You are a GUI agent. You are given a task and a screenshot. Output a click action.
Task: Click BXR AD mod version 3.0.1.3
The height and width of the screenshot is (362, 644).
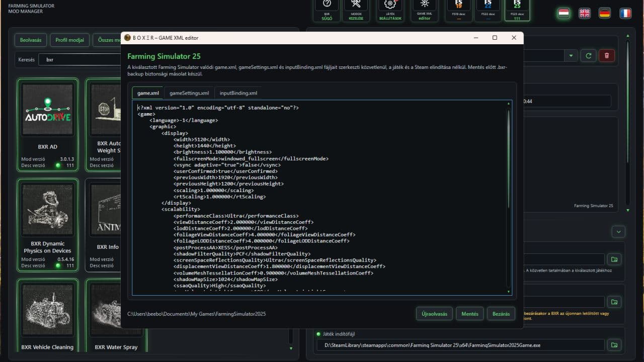tap(67, 159)
